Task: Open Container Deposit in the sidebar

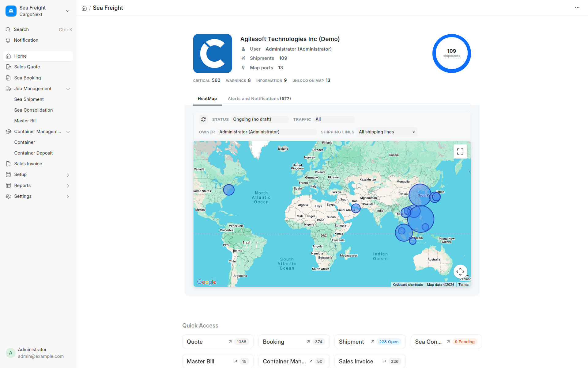Action: click(x=33, y=153)
